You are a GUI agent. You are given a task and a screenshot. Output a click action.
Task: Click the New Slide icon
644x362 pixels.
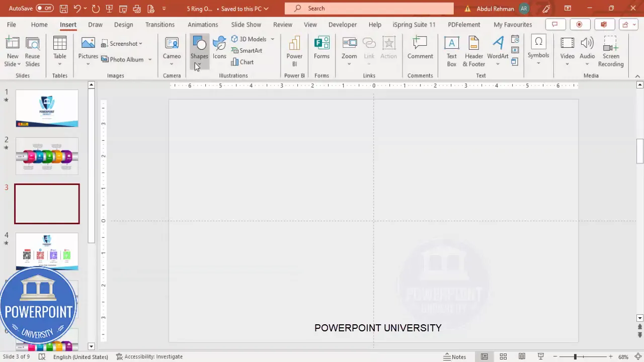tap(13, 44)
